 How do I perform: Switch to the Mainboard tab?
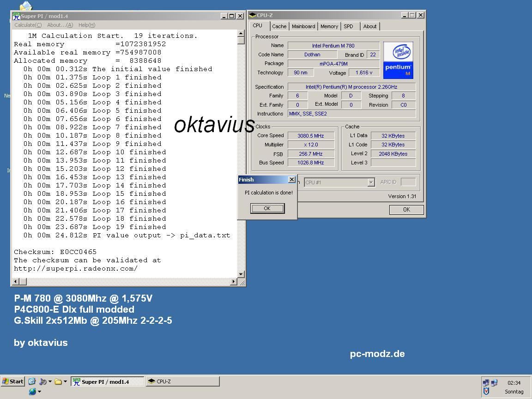(303, 26)
